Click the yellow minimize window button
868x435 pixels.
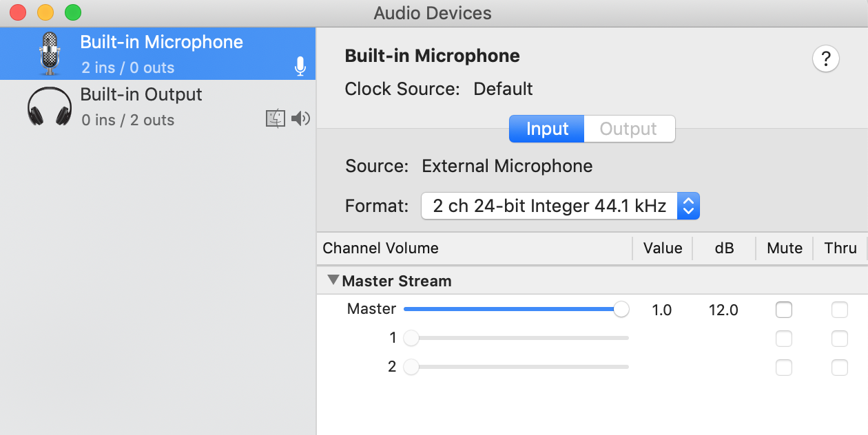pos(45,12)
